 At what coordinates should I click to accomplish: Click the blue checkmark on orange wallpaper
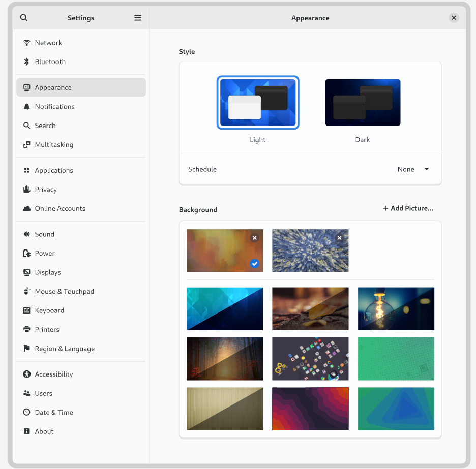tap(255, 264)
